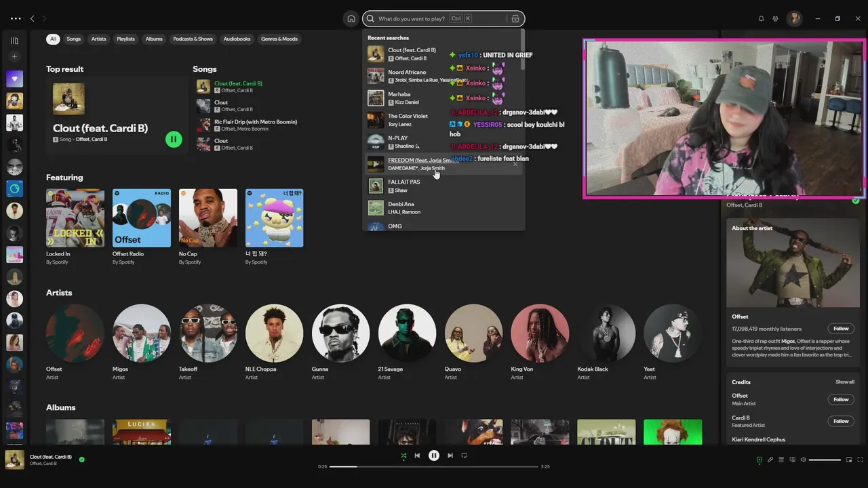Open Locked In playlist thumbnail
Image resolution: width=868 pixels, height=488 pixels.
click(75, 218)
